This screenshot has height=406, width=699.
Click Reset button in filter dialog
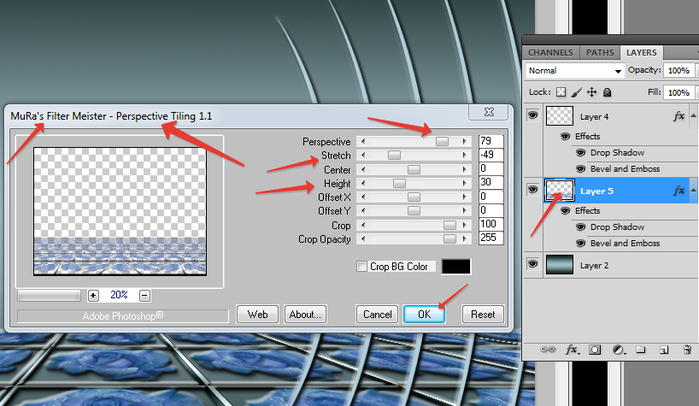pyautogui.click(x=483, y=314)
